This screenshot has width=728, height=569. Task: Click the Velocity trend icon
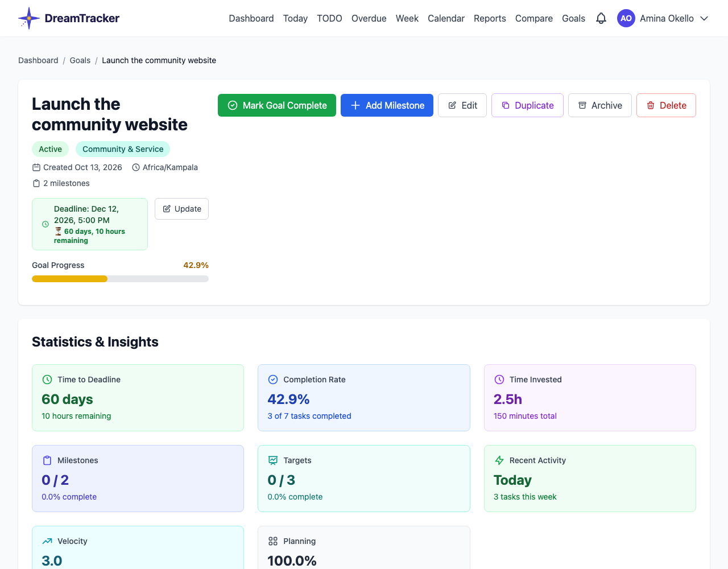(x=47, y=541)
